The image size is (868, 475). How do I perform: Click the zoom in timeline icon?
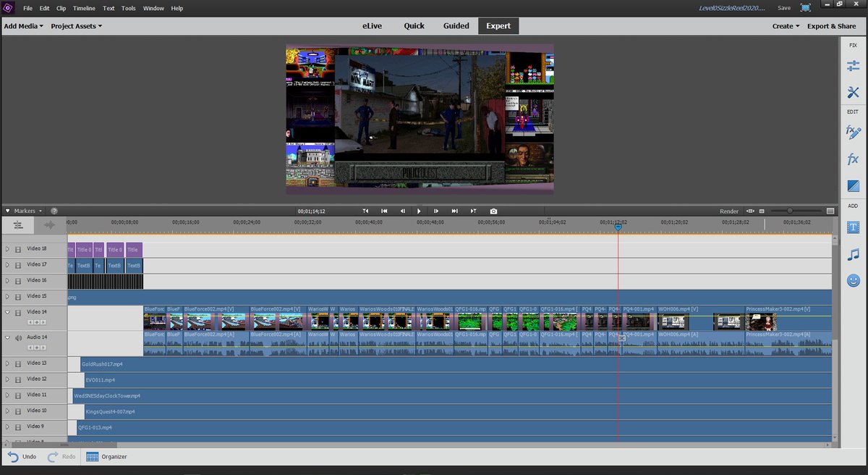(x=830, y=211)
